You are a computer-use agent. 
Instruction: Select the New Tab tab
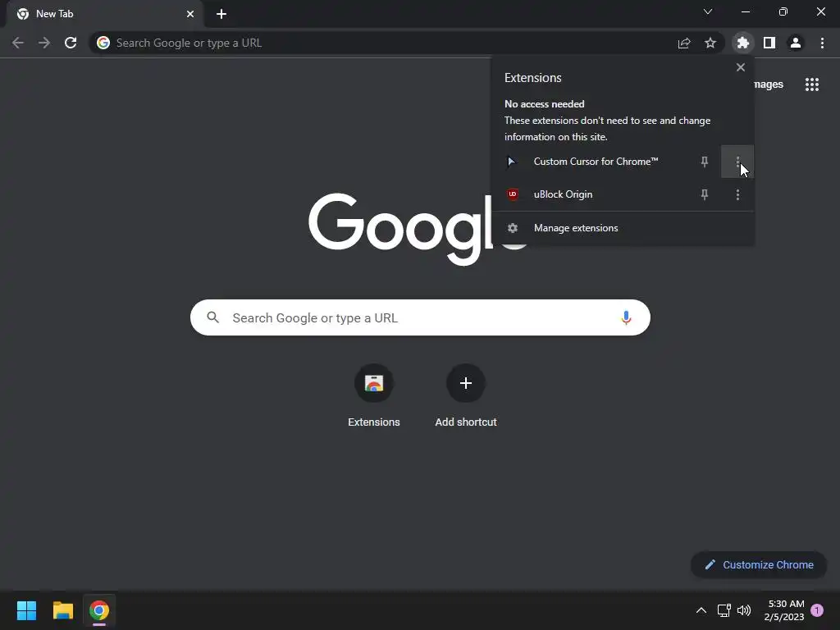coord(105,14)
